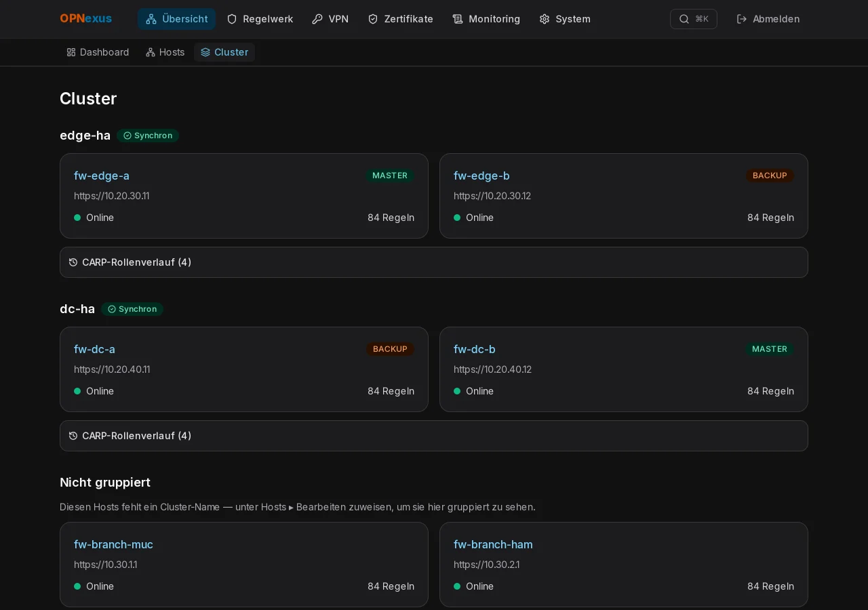This screenshot has height=610, width=868.
Task: Open the search box with ⌘K
Action: [x=693, y=19]
